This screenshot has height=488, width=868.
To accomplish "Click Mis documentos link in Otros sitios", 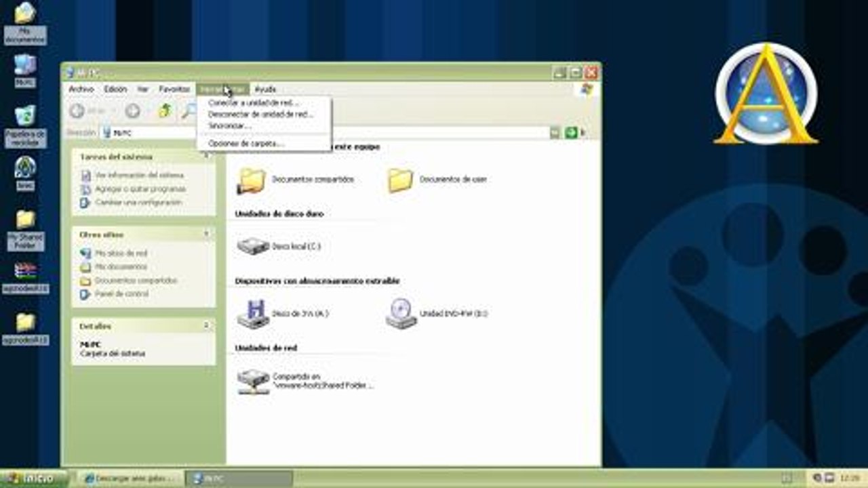I will (x=121, y=267).
